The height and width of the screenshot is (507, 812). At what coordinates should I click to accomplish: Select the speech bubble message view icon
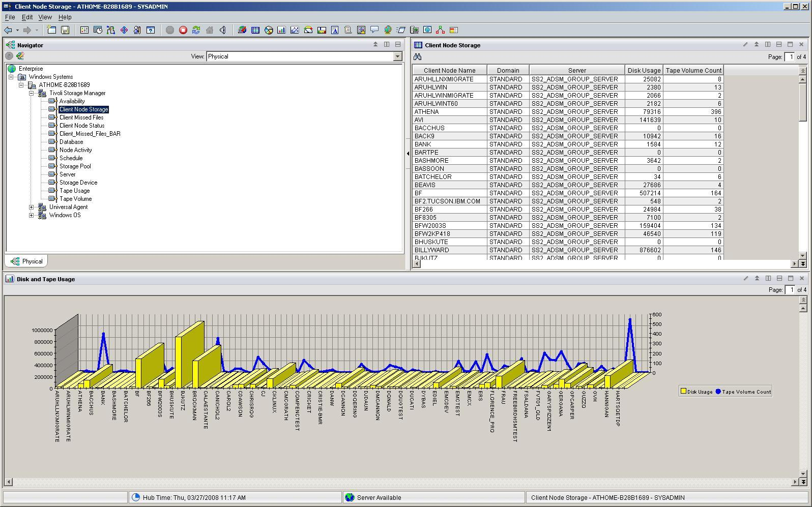(x=374, y=30)
